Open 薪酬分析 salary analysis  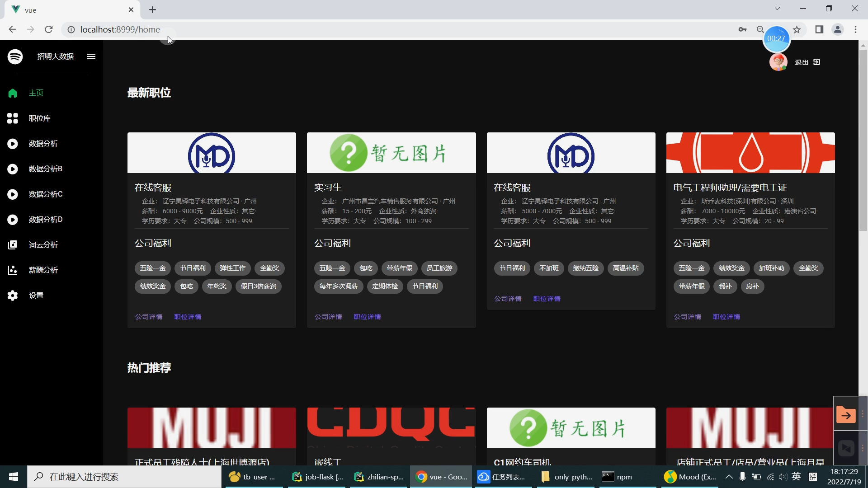pos(12,270)
